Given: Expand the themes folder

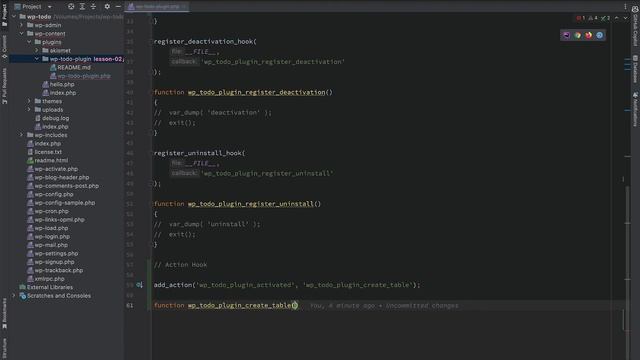Looking at the screenshot, I should 29,101.
